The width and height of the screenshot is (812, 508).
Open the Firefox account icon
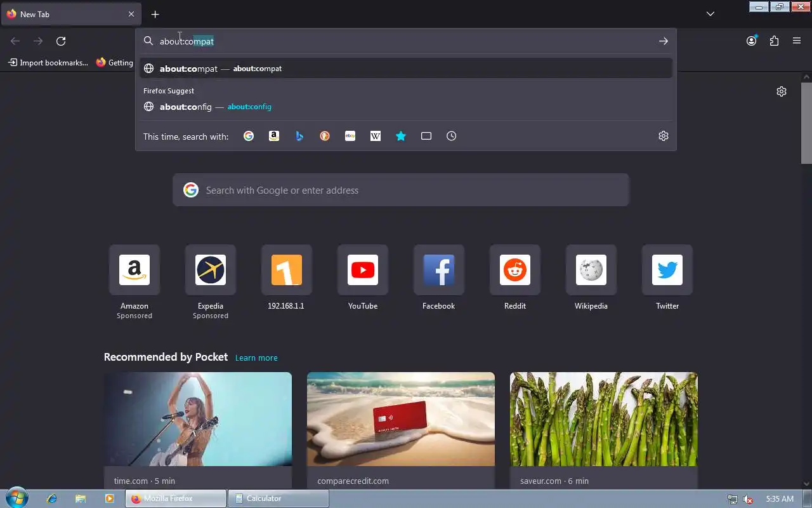tap(752, 41)
